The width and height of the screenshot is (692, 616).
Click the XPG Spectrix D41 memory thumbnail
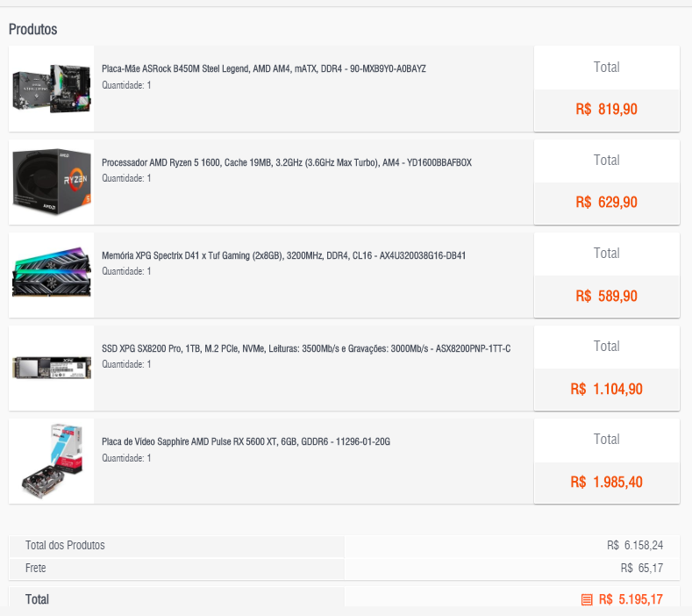tap(52, 272)
